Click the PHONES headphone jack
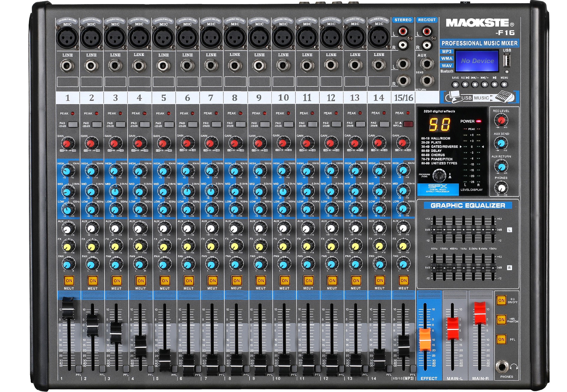The image size is (567, 392). 502,367
